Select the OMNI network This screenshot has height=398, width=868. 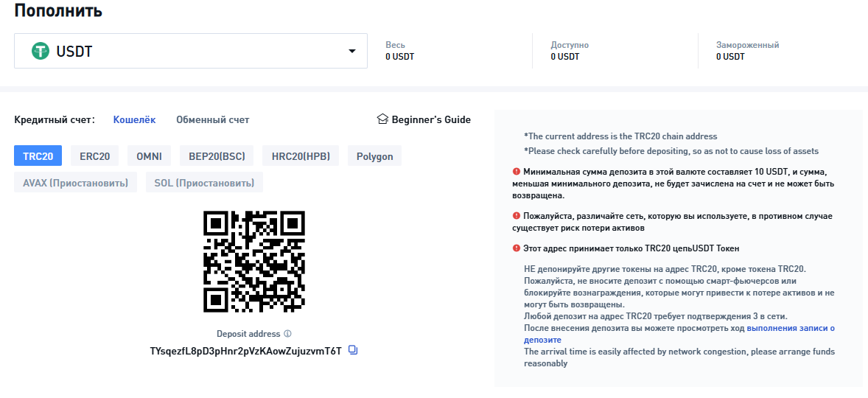pyautogui.click(x=149, y=156)
